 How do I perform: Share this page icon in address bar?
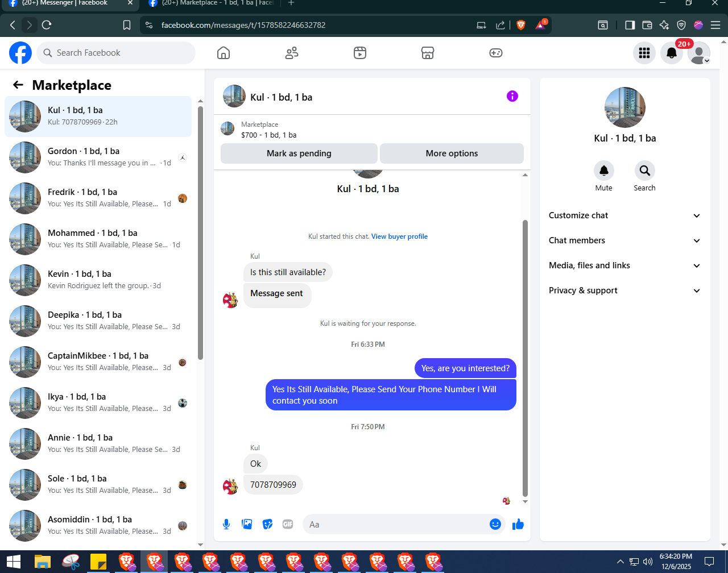pyautogui.click(x=500, y=25)
